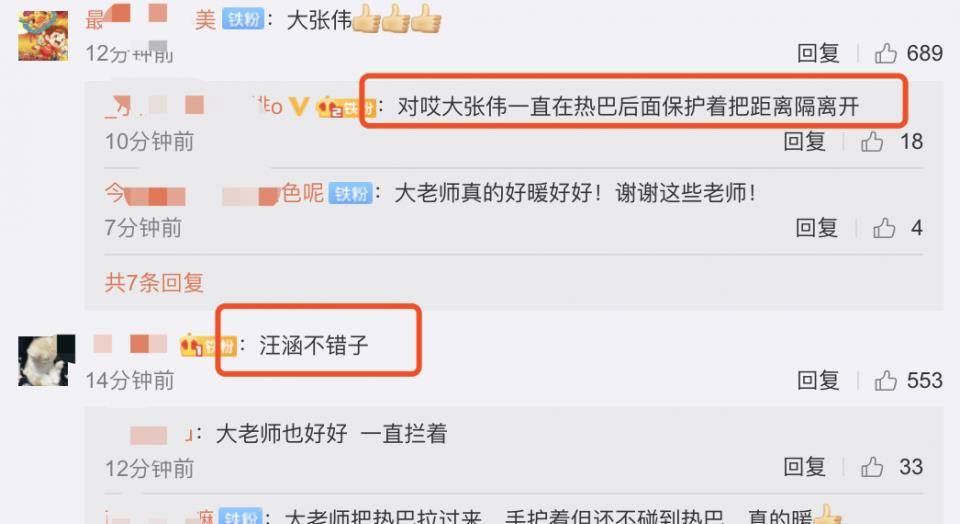Click the blue 铁粉 badge after 色呢
This screenshot has height=524, width=960.
pos(351,193)
